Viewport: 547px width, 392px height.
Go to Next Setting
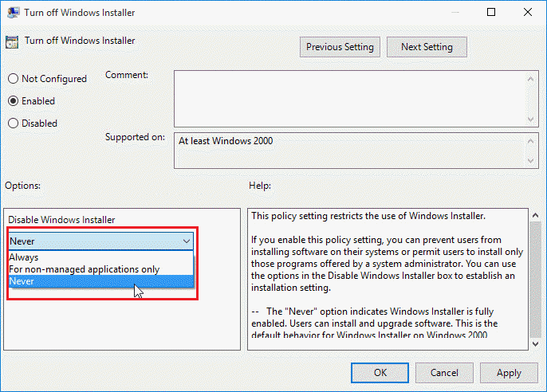coord(427,47)
